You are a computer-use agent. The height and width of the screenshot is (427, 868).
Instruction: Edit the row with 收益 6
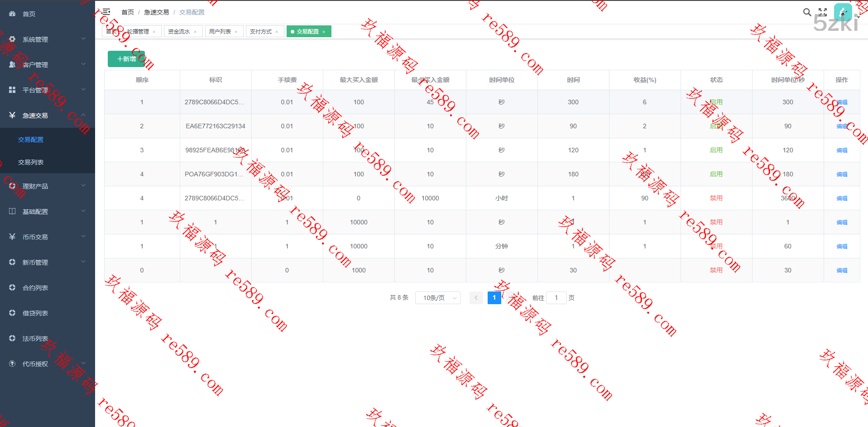pyautogui.click(x=842, y=102)
